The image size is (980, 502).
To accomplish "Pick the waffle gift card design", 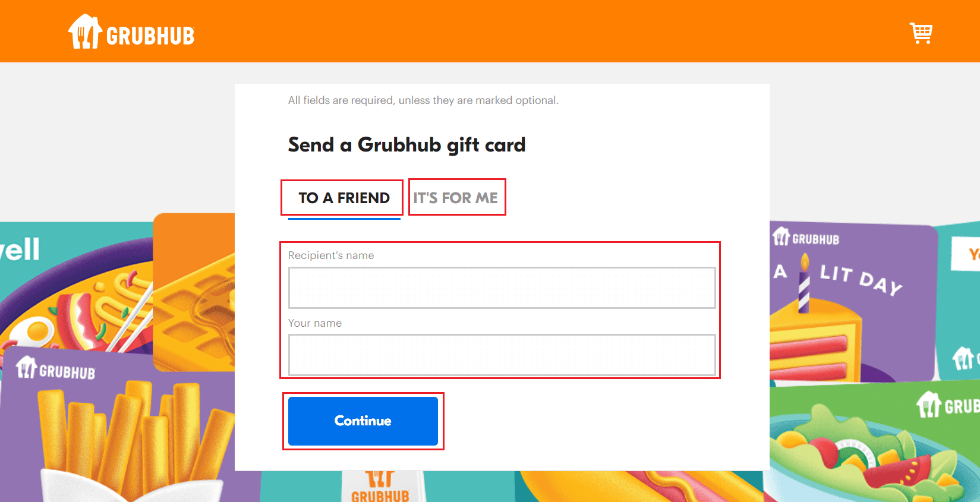I will (x=194, y=292).
